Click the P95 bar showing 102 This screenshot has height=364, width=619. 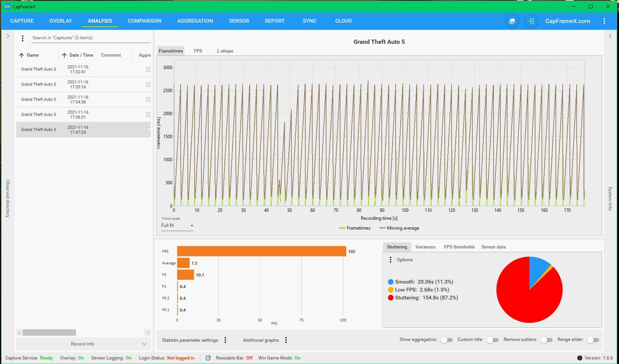[x=262, y=251]
